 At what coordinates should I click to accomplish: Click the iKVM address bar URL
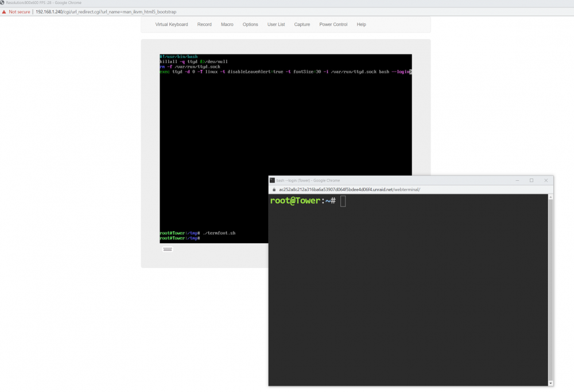[x=106, y=11]
